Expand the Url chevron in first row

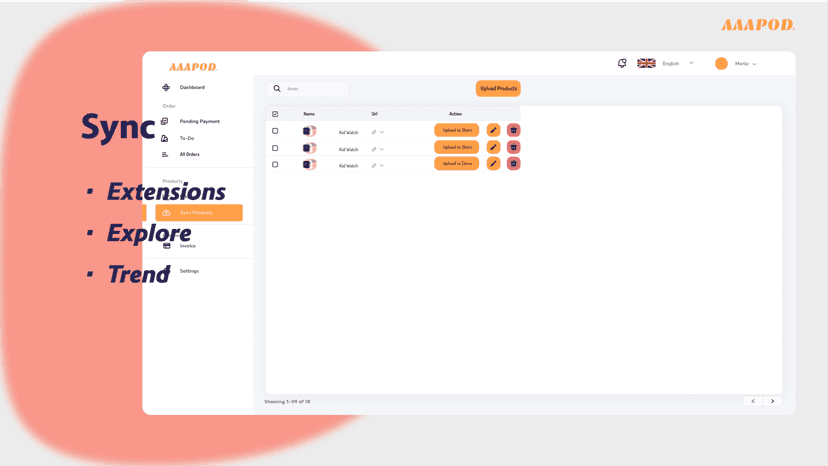[382, 132]
